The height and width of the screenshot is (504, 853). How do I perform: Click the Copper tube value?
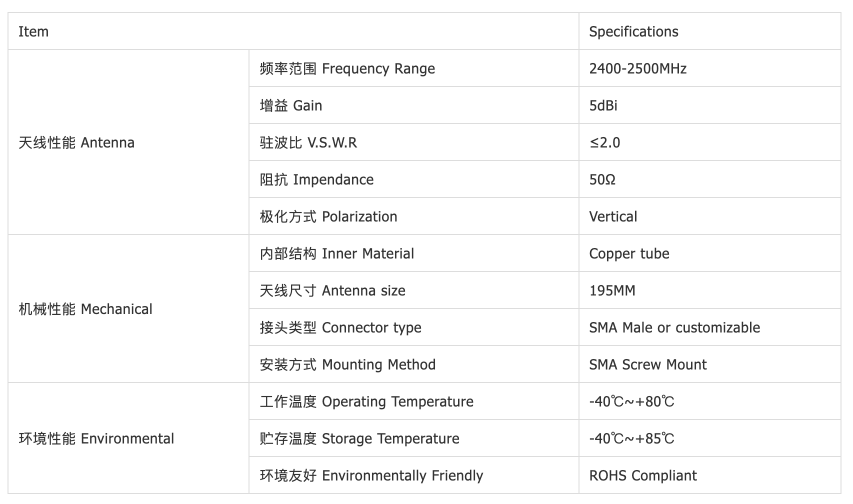click(x=629, y=253)
